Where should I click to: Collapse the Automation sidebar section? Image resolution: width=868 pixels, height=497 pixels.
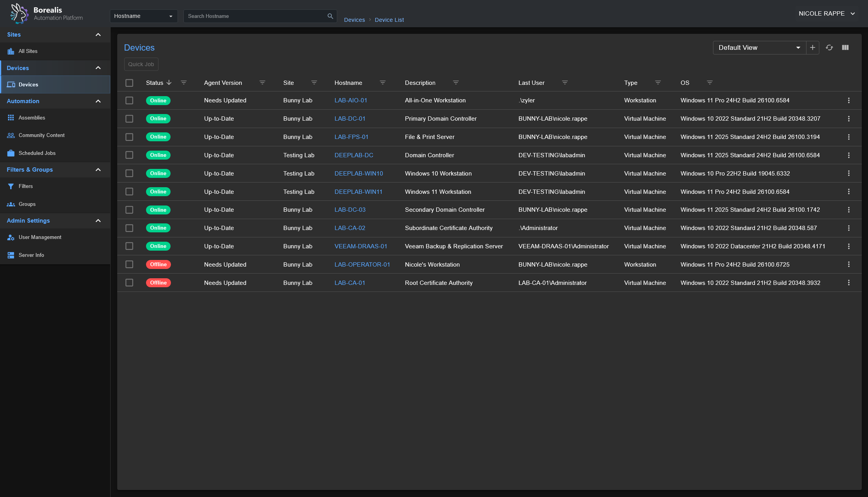click(98, 101)
